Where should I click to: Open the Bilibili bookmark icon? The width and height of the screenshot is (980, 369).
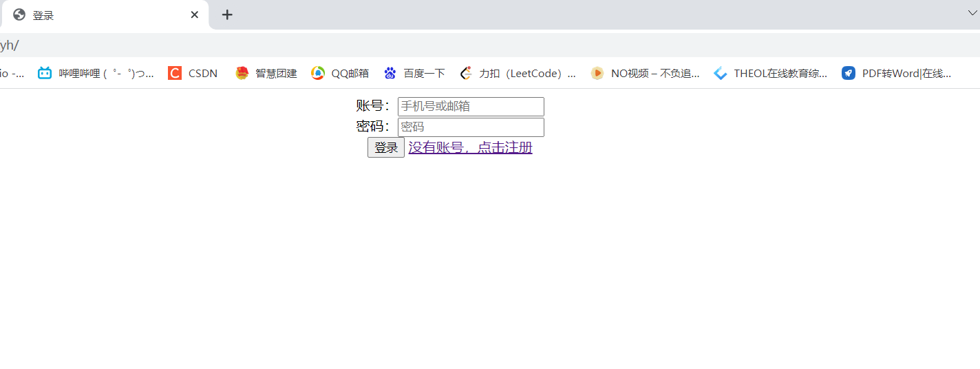point(45,73)
